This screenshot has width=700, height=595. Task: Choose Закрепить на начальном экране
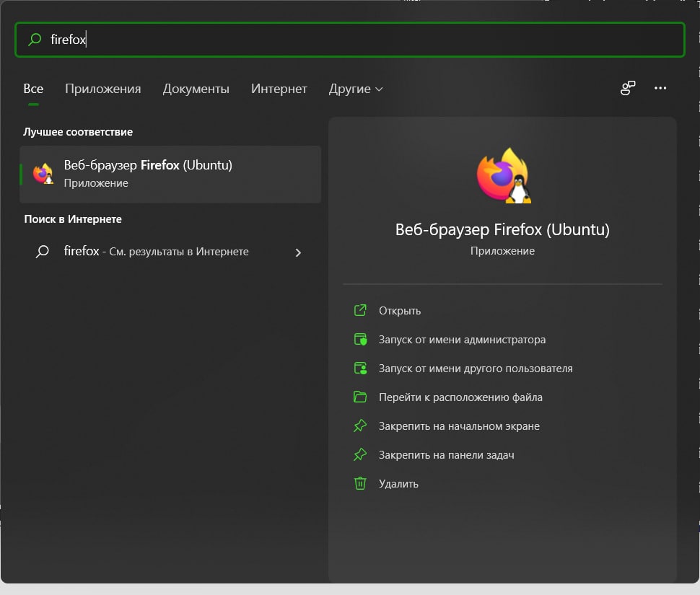click(x=459, y=426)
